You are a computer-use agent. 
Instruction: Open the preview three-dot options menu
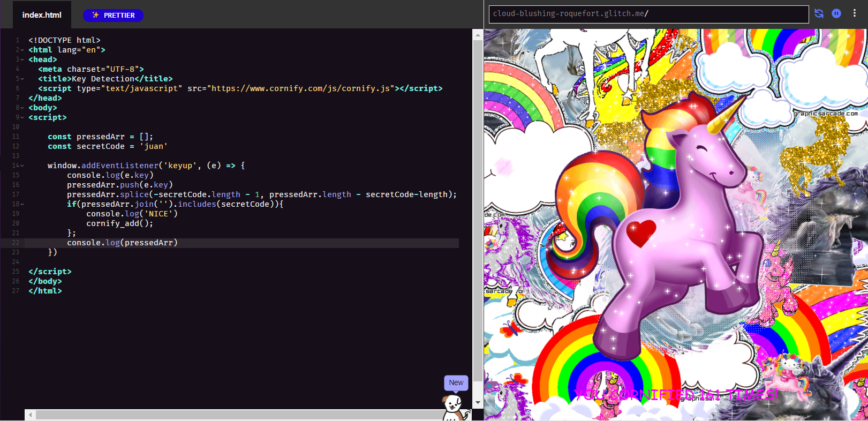coord(854,13)
